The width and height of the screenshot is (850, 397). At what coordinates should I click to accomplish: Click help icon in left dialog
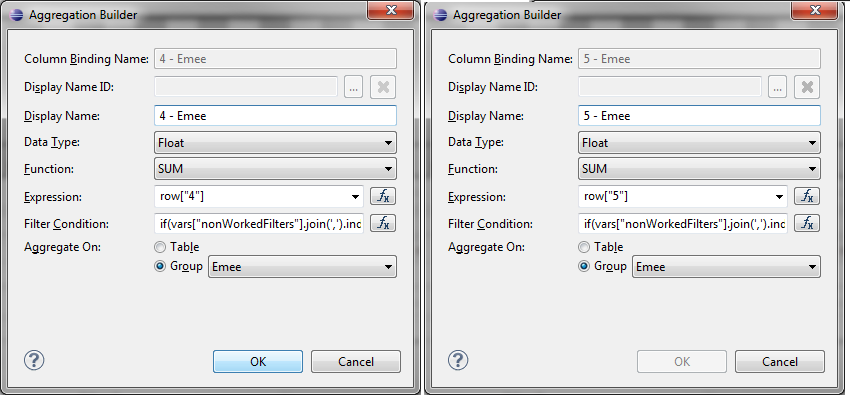point(34,360)
